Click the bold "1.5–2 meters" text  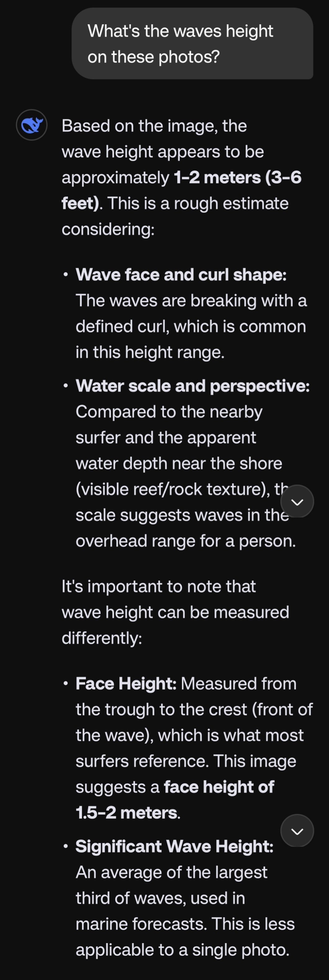(126, 813)
